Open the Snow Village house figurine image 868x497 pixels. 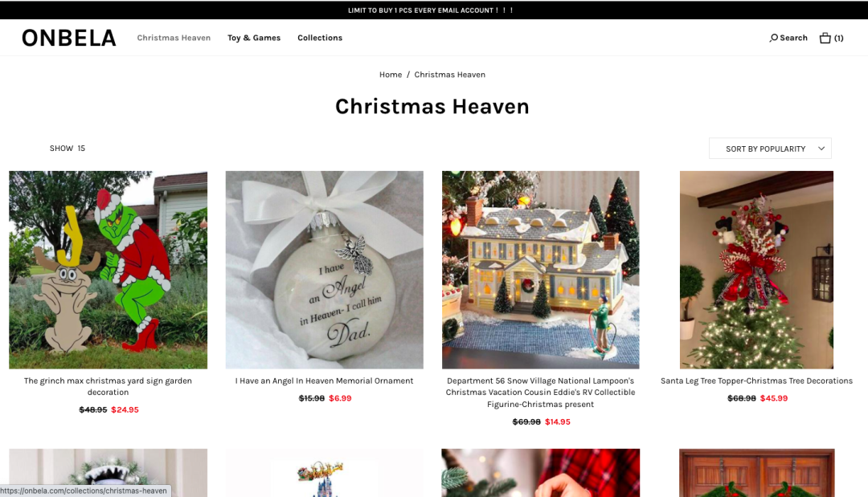(541, 270)
